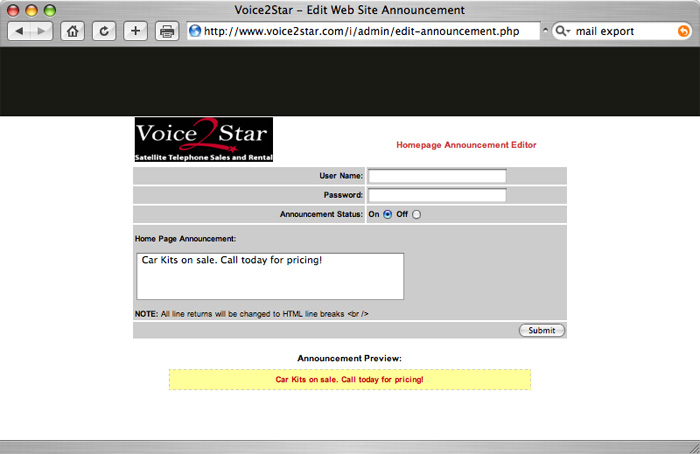The height and width of the screenshot is (454, 700).
Task: Click the small arrow beside address bar
Action: click(545, 31)
